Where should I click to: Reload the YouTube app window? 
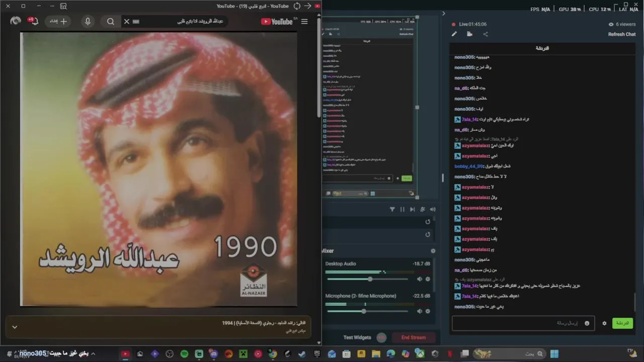pos(297,6)
